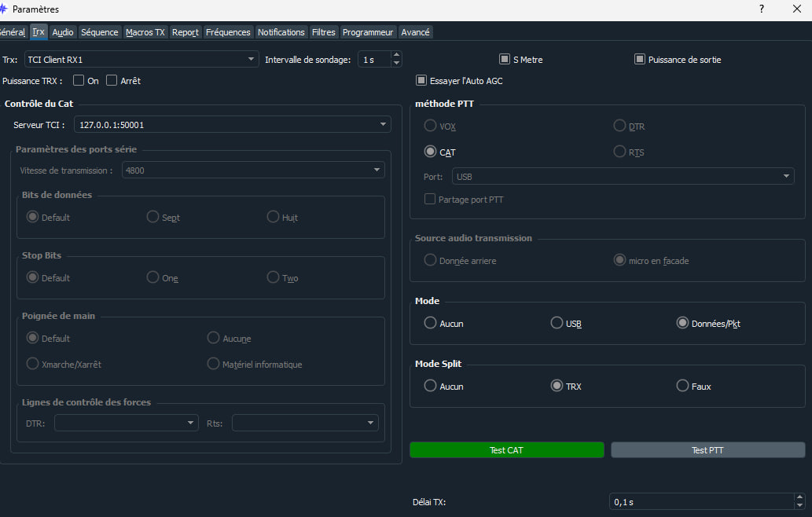
Task: Click the Paramètres window app icon
Action: click(x=4, y=9)
